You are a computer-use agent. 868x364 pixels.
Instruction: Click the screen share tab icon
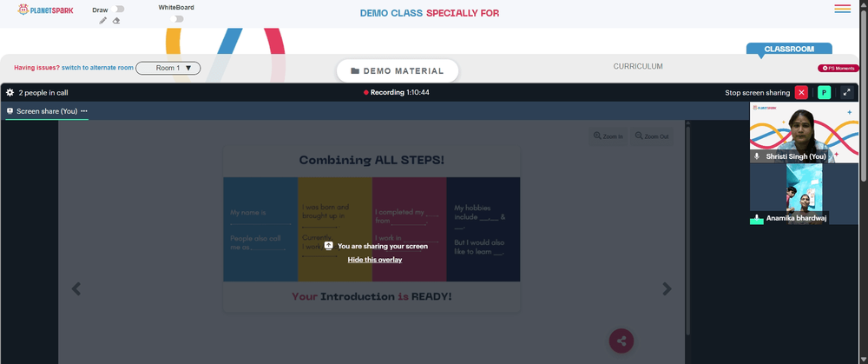click(x=10, y=111)
